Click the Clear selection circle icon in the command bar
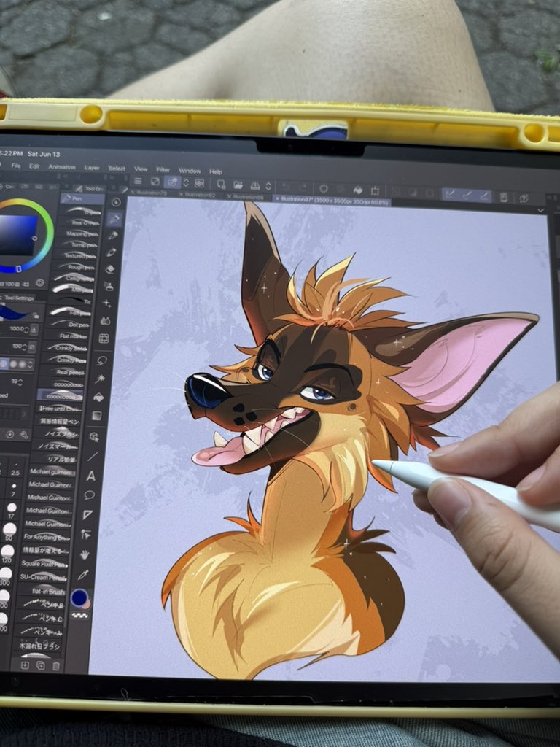 [324, 189]
